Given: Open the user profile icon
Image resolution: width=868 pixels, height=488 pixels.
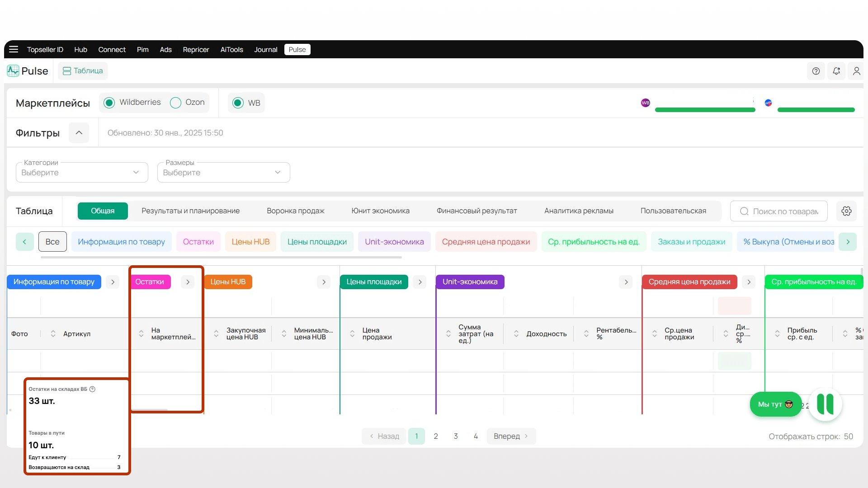Looking at the screenshot, I should coord(856,71).
